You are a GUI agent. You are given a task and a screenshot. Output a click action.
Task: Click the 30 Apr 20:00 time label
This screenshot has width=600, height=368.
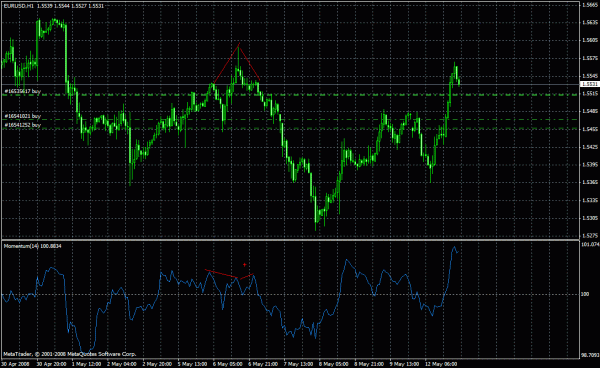51,364
